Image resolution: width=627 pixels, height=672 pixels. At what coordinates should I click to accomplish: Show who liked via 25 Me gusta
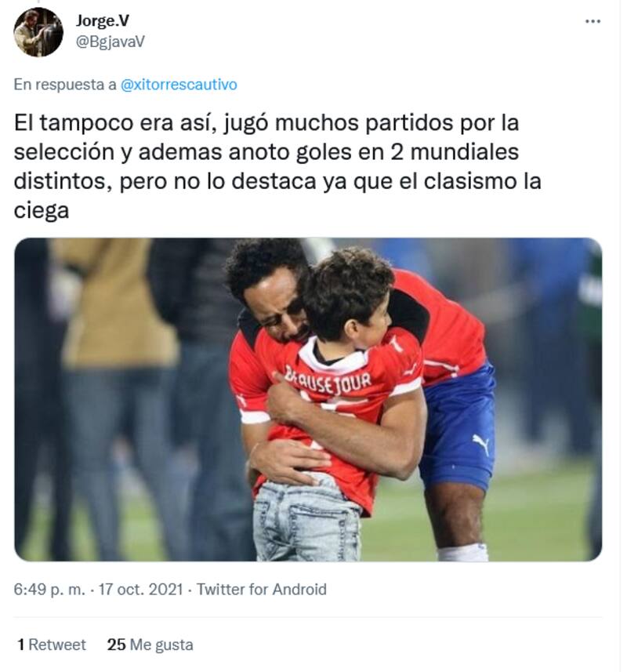tap(150, 645)
